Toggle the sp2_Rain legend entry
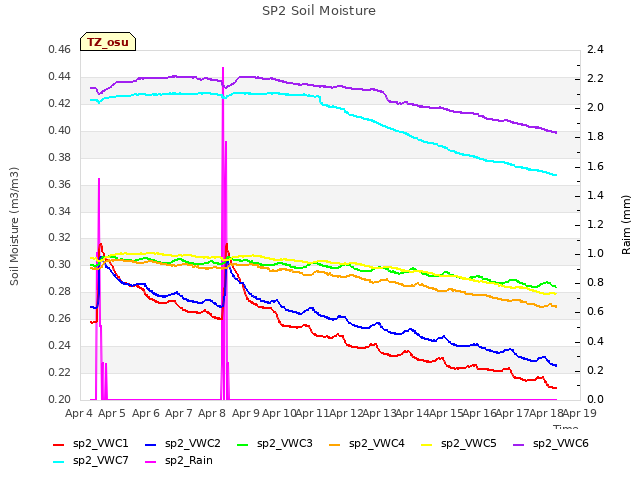The image size is (640, 480). point(179,461)
